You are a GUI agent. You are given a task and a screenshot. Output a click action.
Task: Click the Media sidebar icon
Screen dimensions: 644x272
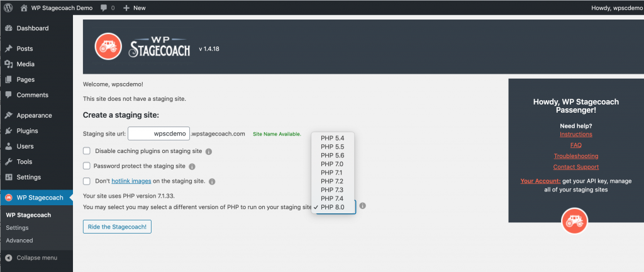click(9, 64)
